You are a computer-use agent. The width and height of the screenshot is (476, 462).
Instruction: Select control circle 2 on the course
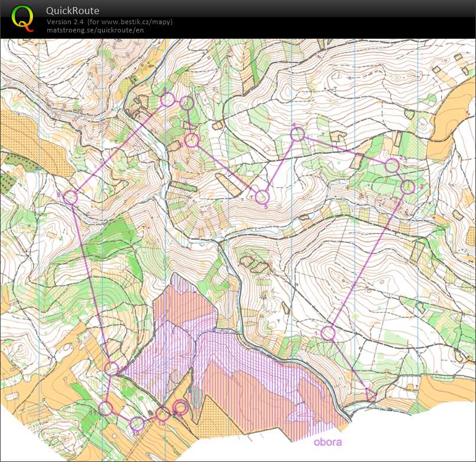pos(408,187)
